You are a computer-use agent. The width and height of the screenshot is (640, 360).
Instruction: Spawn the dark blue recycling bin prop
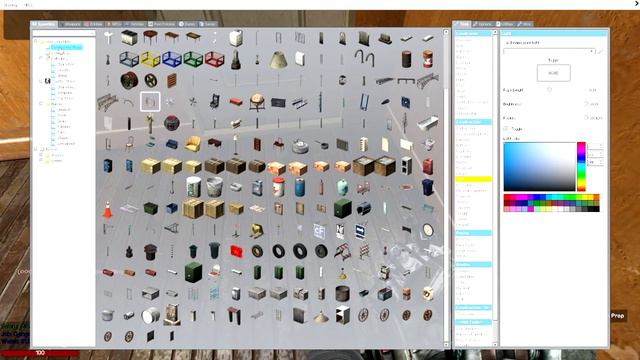428,187
